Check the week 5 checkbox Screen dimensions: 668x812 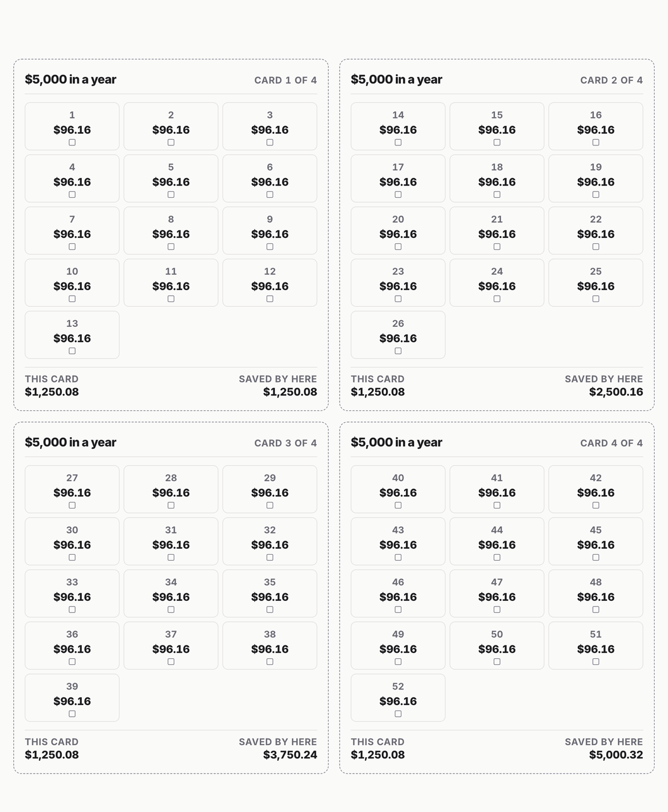[171, 195]
